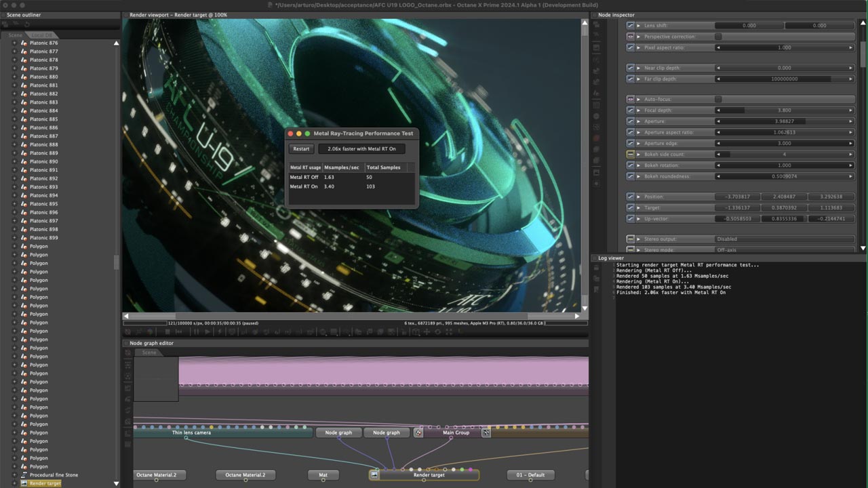Click the Aperture value slider
This screenshot has height=488, width=868.
785,121
